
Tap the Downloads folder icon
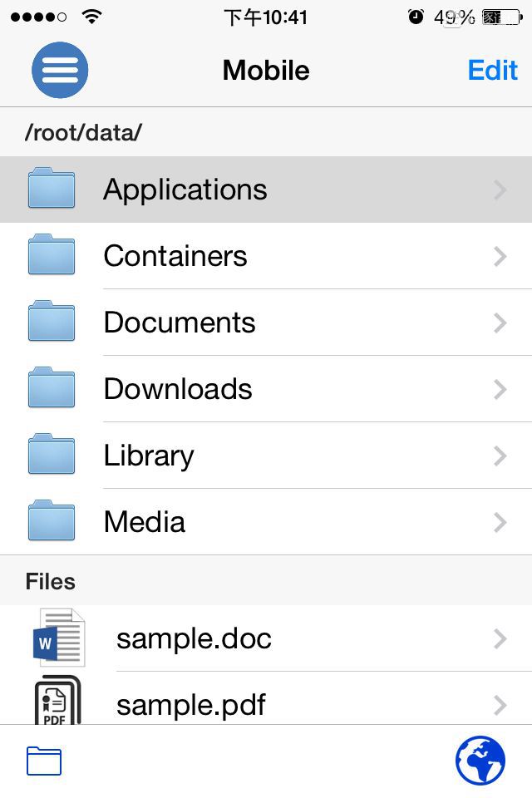click(x=52, y=388)
